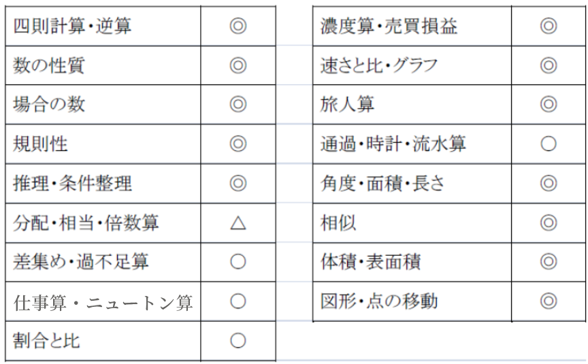The height and width of the screenshot is (364, 588).
Task: Click the double circle beside 規則性
Action: 238,144
